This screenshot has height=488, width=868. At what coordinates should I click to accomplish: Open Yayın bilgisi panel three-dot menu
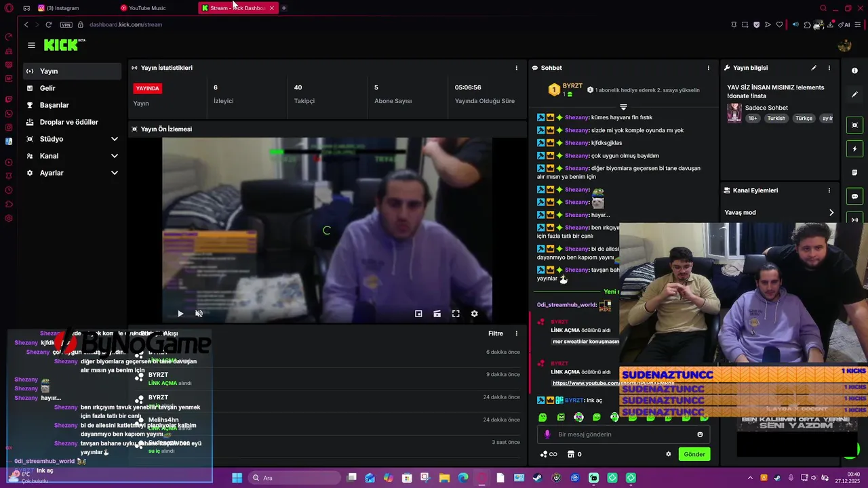point(829,68)
